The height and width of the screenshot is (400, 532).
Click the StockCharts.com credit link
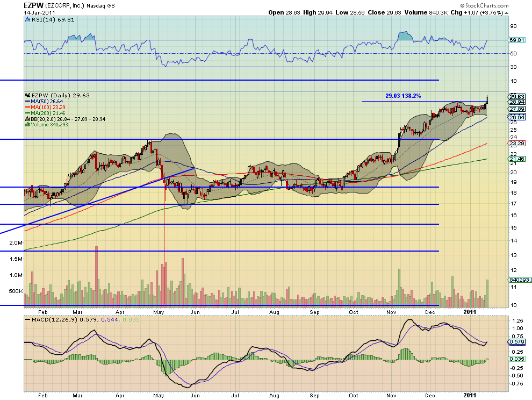click(485, 5)
